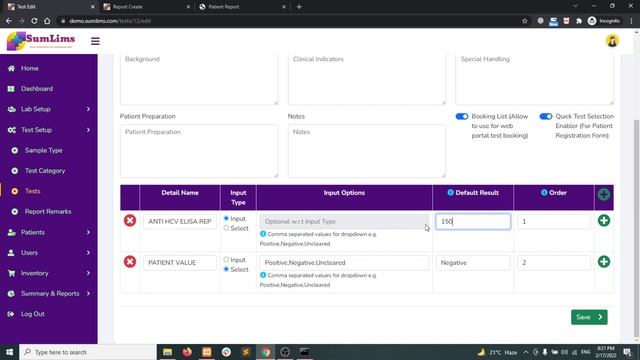Focus the Patient Preparation text area
640x360 pixels.
[199, 151]
